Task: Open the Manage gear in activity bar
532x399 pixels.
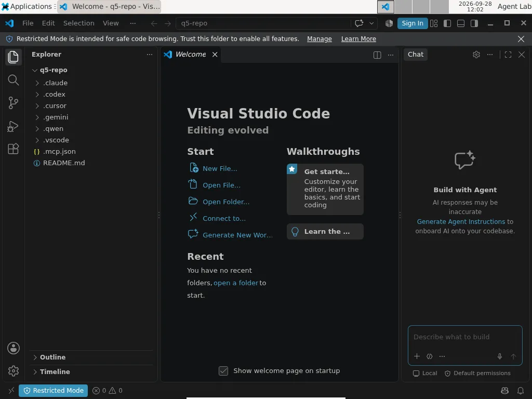Action: click(x=13, y=371)
